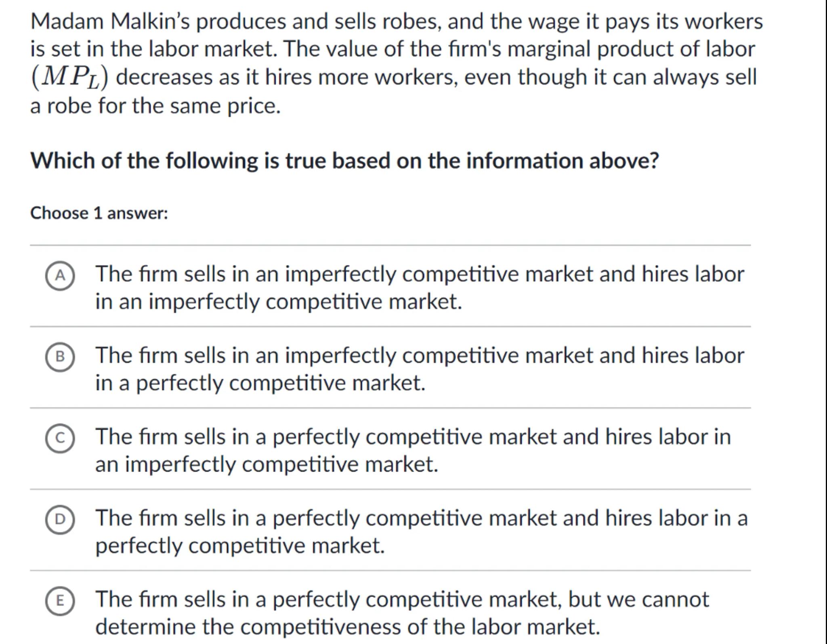The width and height of the screenshot is (827, 644).
Task: Click the phrase 'decreases as it hires more workers'
Action: [287, 77]
